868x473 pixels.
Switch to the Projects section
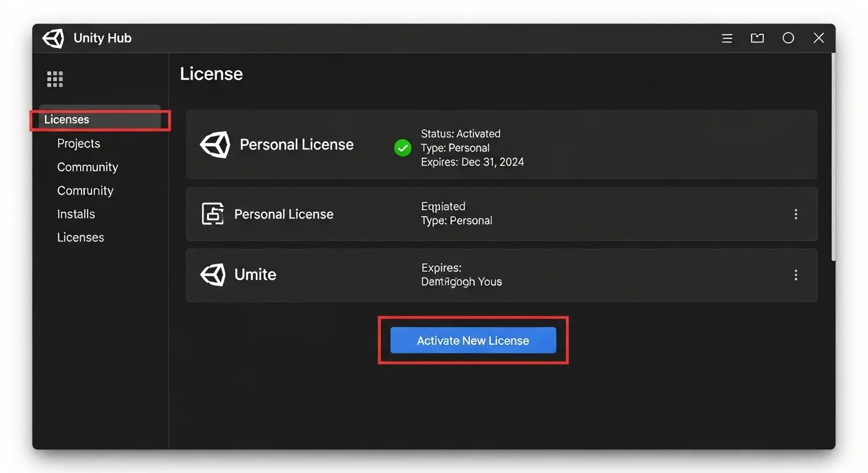point(78,143)
